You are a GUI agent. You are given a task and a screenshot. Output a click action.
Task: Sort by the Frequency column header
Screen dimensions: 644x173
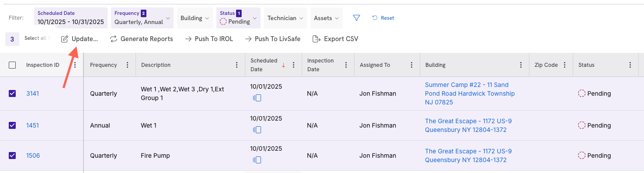[x=103, y=65]
